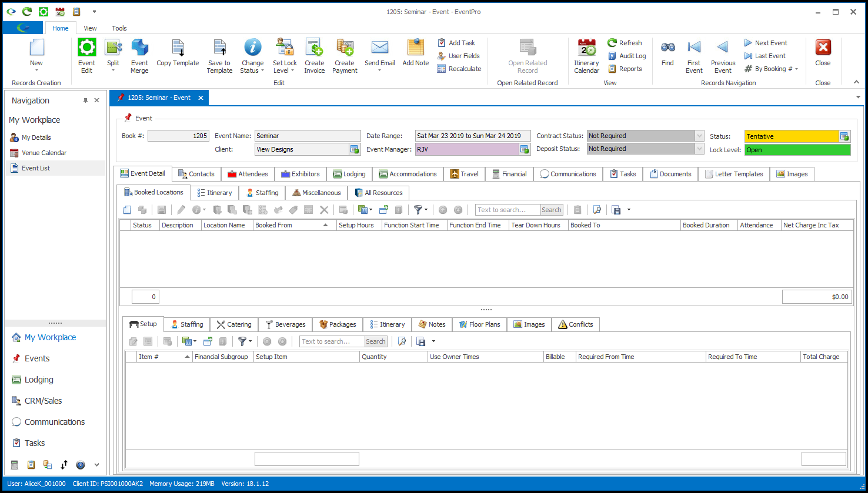Viewport: 868px width, 493px height.
Task: Open the Attendees tab
Action: [248, 174]
